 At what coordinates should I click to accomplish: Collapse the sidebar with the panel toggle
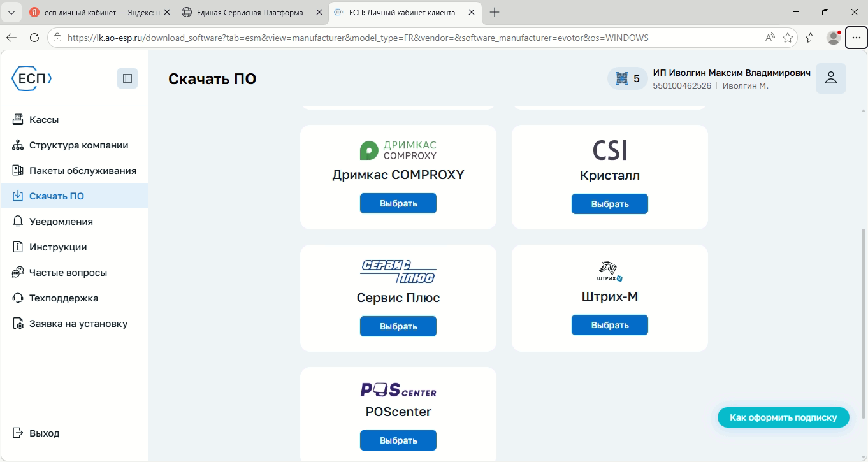(127, 78)
